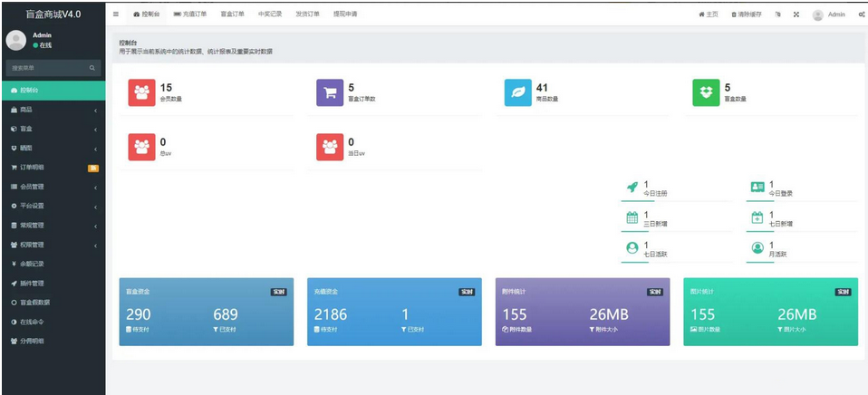Click the 盲盒资金 card value 689
The height and width of the screenshot is (395, 868).
click(226, 314)
